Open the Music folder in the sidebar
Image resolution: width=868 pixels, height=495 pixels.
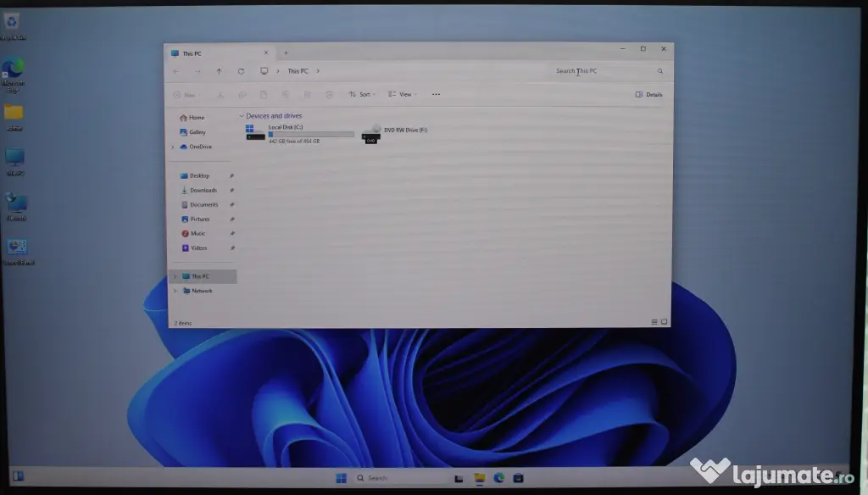[x=197, y=233]
